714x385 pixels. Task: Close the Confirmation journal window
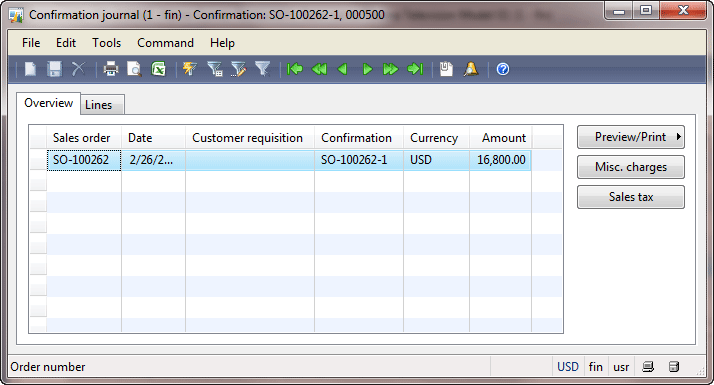pyautogui.click(x=683, y=10)
